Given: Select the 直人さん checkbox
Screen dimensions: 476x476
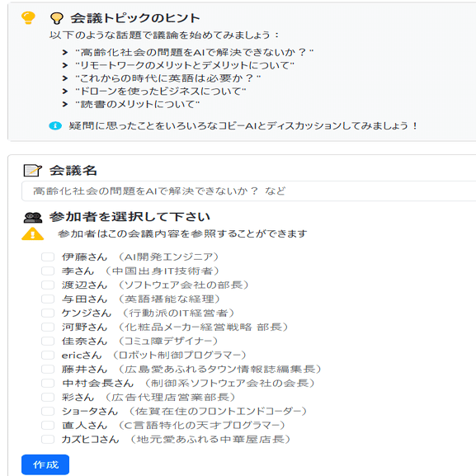Looking at the screenshot, I should (48, 425).
